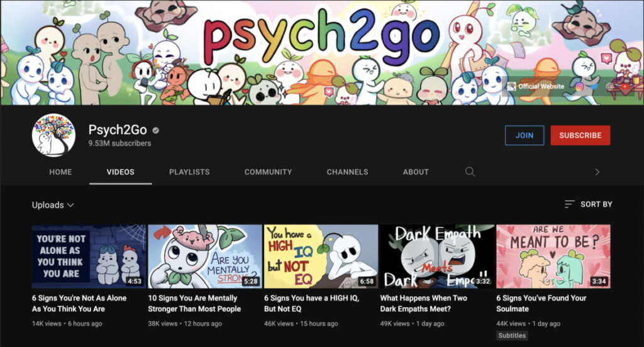Click the JOIN membership button
This screenshot has width=644, height=347.
(x=525, y=136)
